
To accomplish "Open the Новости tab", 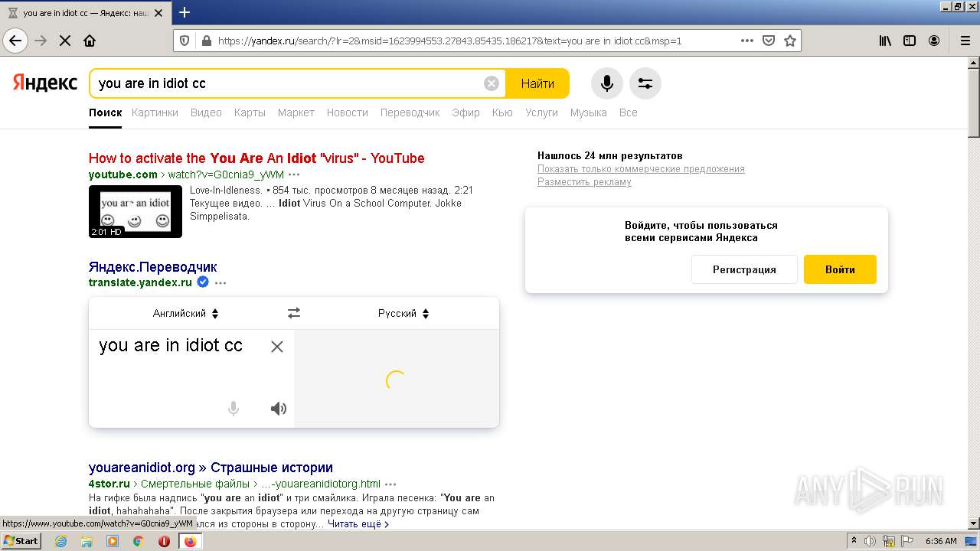I will [348, 112].
